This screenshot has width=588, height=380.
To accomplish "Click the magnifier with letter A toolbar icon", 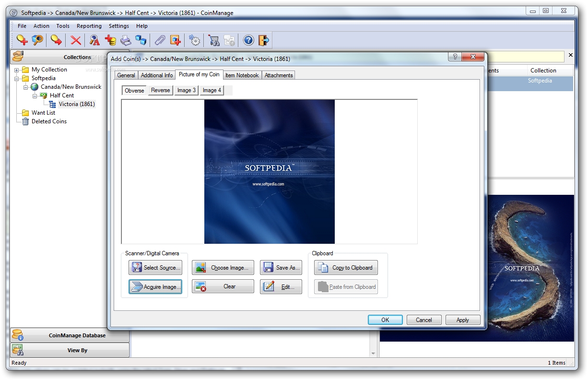I will click(95, 40).
